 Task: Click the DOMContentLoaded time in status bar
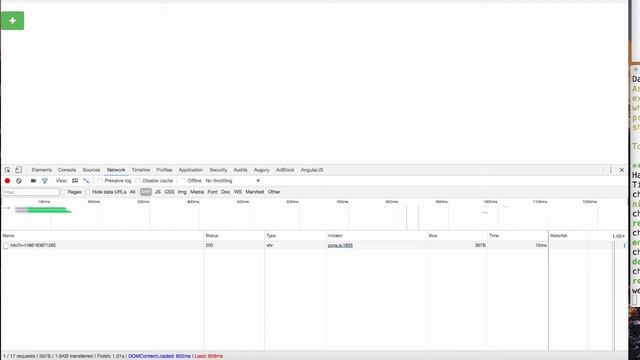point(159,356)
